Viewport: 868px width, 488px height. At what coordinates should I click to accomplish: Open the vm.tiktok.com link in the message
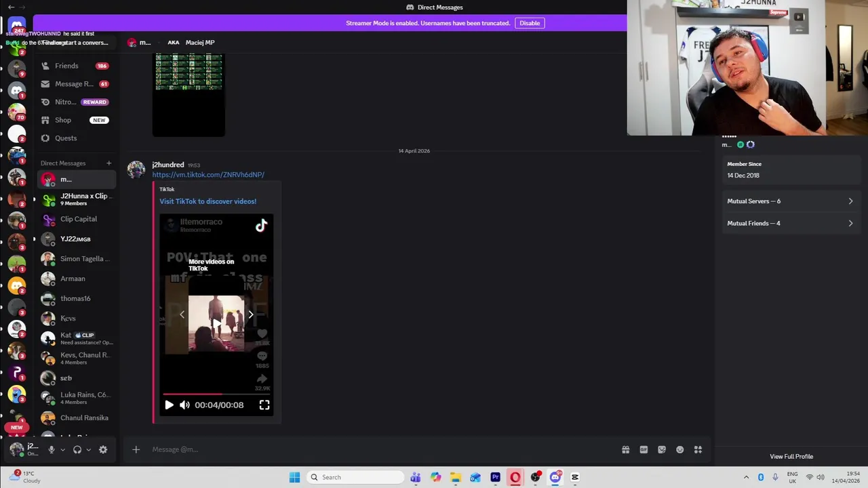pyautogui.click(x=208, y=175)
